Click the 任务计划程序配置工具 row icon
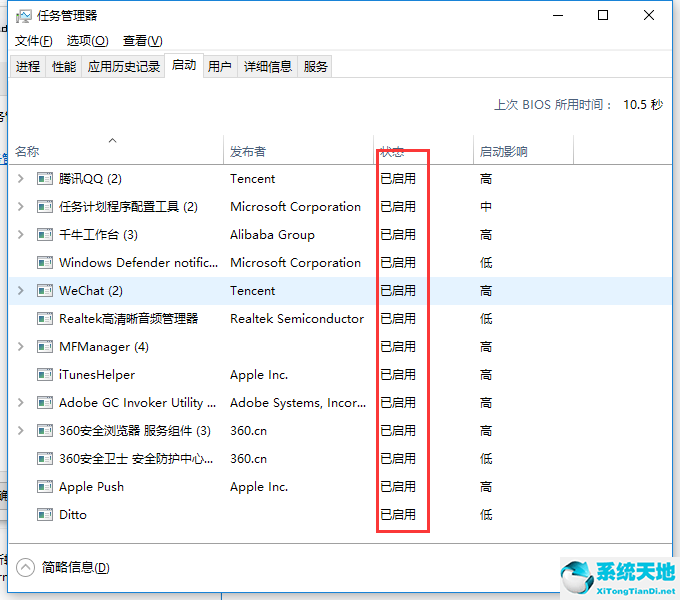This screenshot has height=600, width=680. coord(45,207)
